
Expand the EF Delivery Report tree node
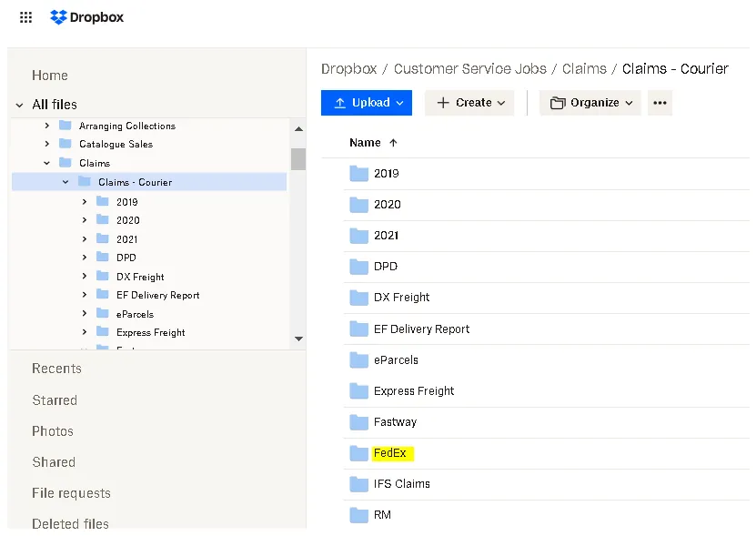click(x=85, y=294)
